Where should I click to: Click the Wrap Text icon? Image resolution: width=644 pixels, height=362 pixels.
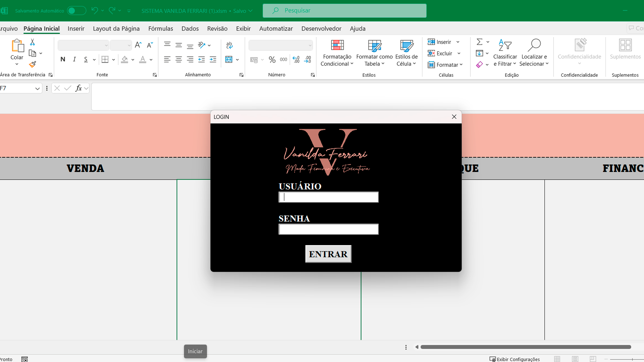tap(229, 45)
